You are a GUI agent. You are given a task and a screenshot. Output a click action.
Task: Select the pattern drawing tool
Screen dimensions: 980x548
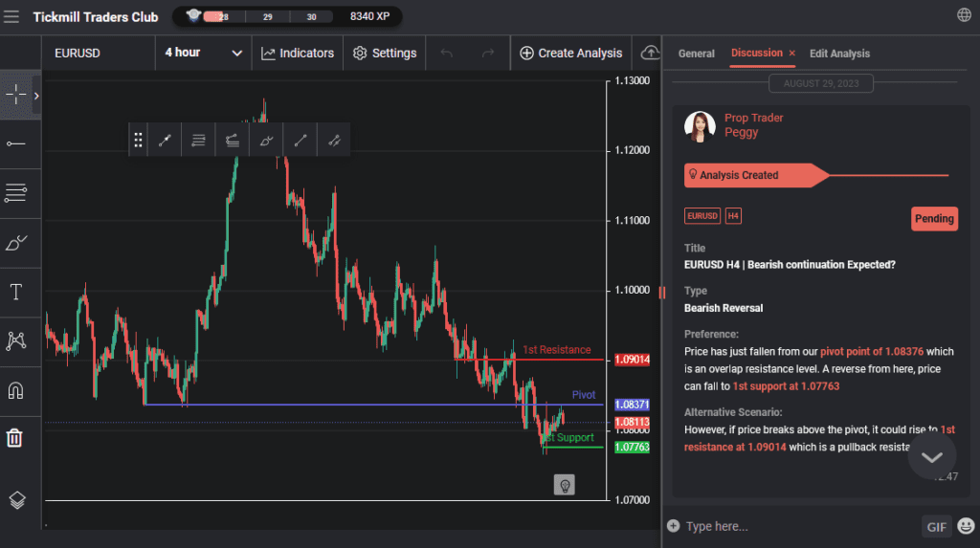[15, 340]
